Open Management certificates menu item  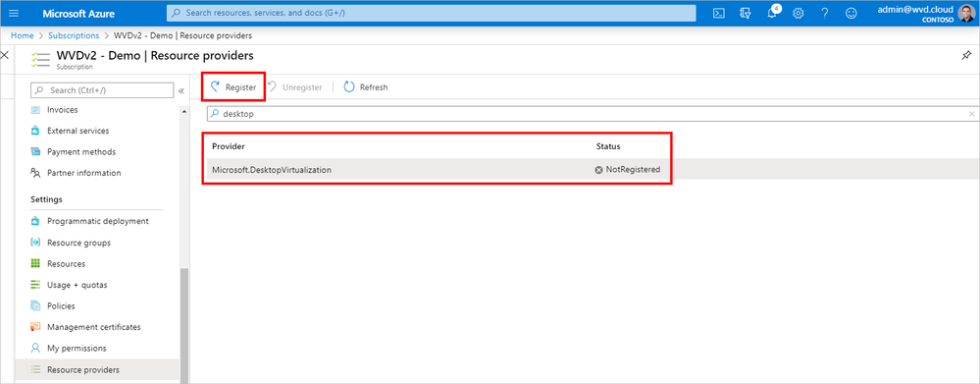[x=94, y=327]
